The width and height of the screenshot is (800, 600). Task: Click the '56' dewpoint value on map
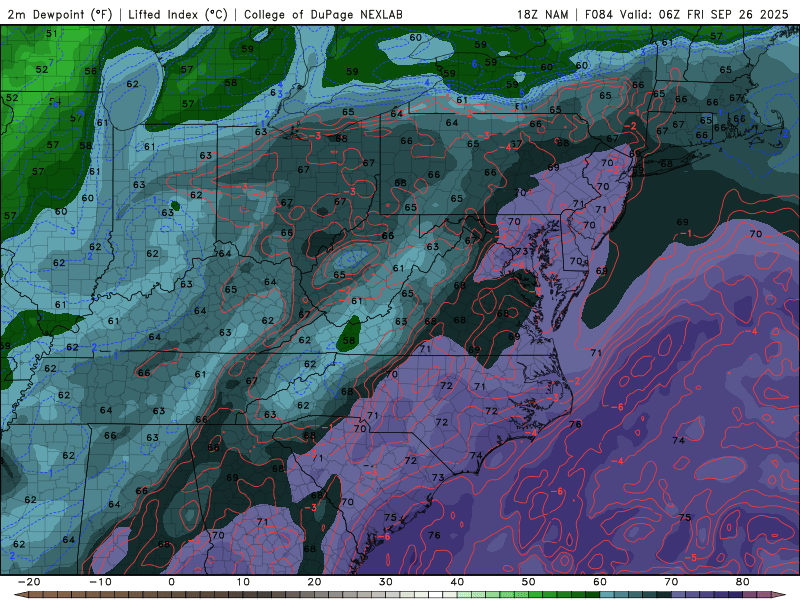(x=90, y=71)
